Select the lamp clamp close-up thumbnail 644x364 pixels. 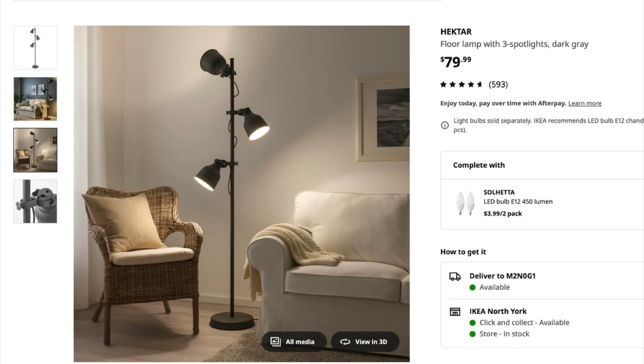(x=35, y=201)
